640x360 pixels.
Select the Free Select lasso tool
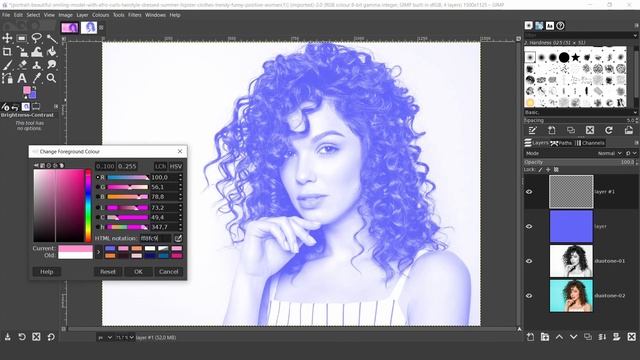(36, 38)
